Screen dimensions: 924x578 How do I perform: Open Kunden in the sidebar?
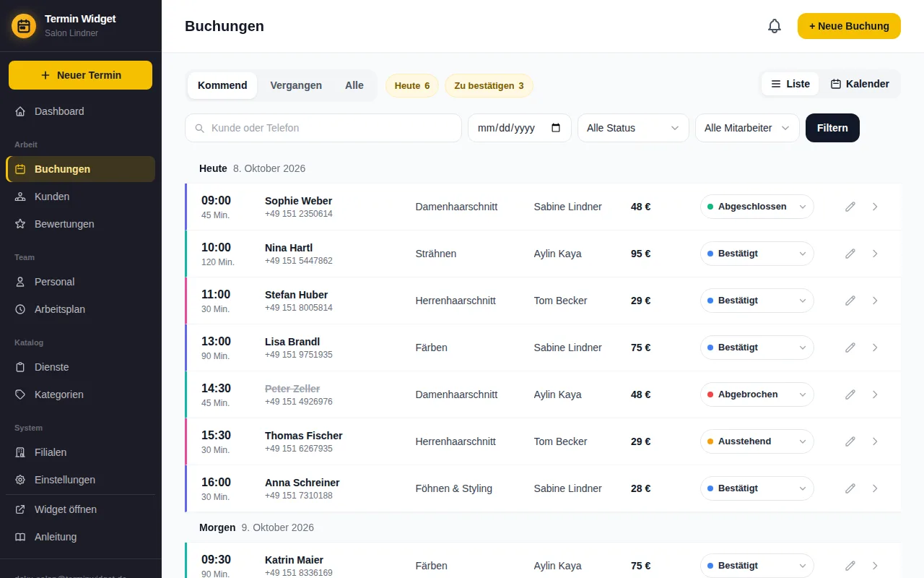coord(81,197)
